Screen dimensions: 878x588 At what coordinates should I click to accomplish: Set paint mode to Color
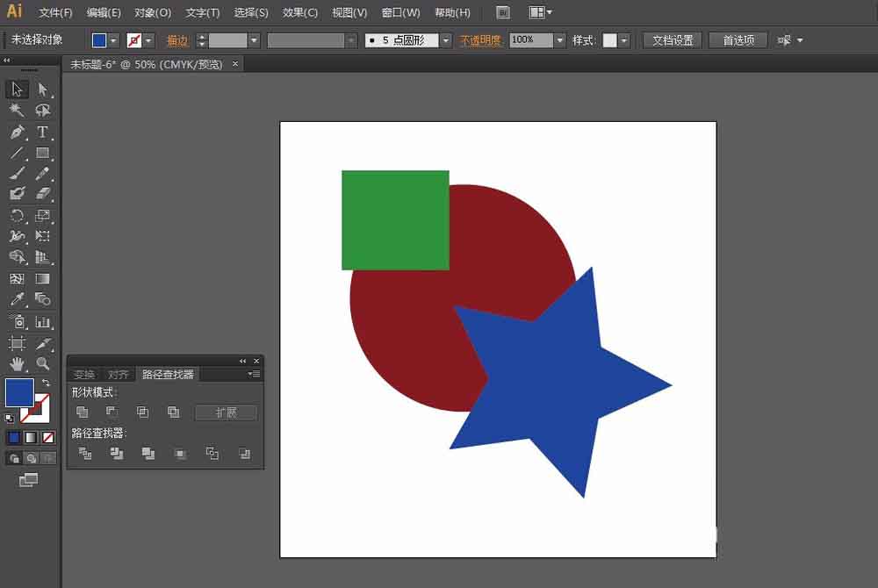coord(14,438)
